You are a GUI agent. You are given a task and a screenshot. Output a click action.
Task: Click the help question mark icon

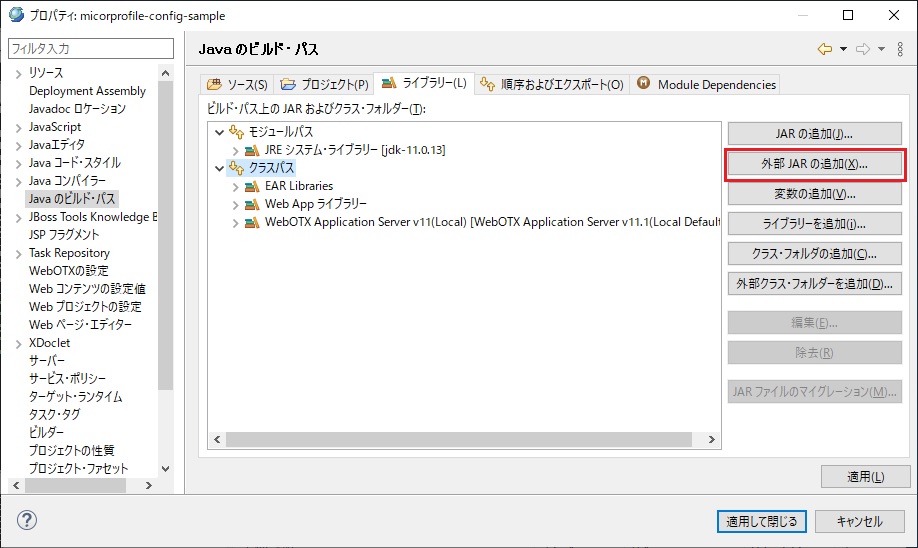coord(27,520)
